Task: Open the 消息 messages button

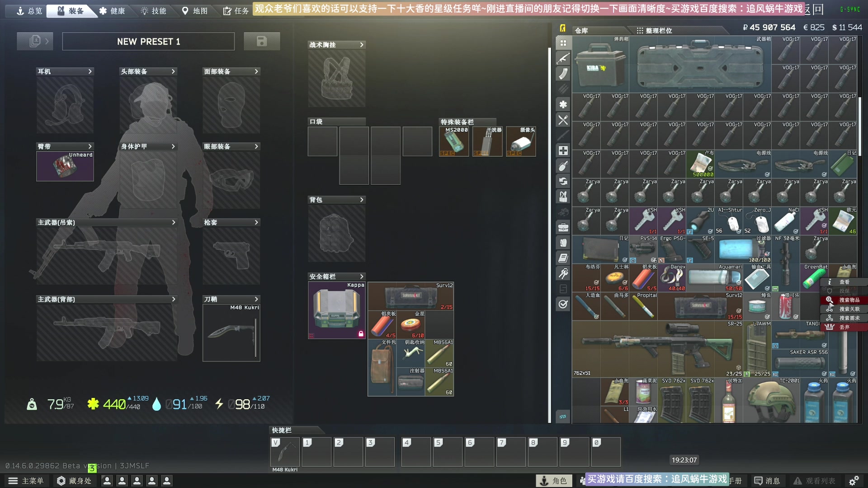Action: pyautogui.click(x=767, y=481)
